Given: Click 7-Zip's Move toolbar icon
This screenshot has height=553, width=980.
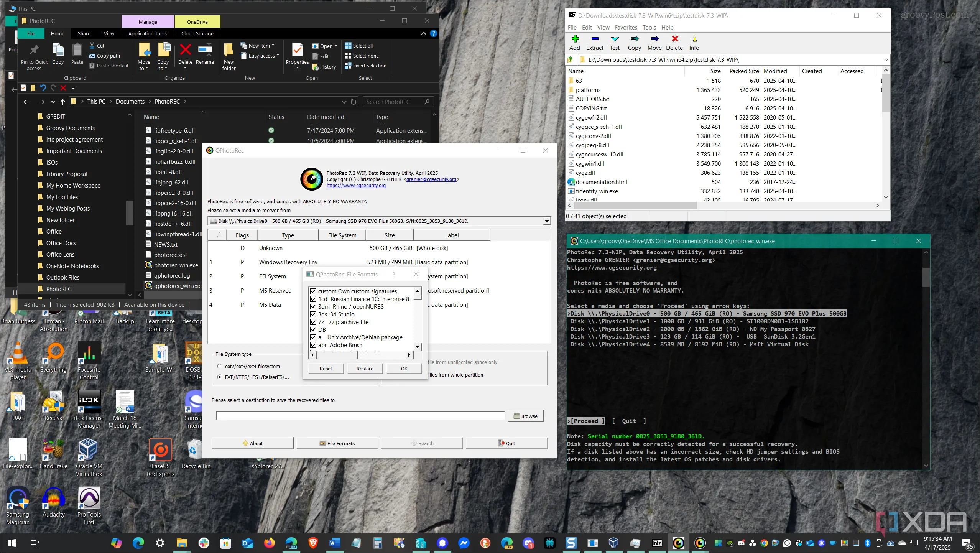Looking at the screenshot, I should pyautogui.click(x=654, y=42).
